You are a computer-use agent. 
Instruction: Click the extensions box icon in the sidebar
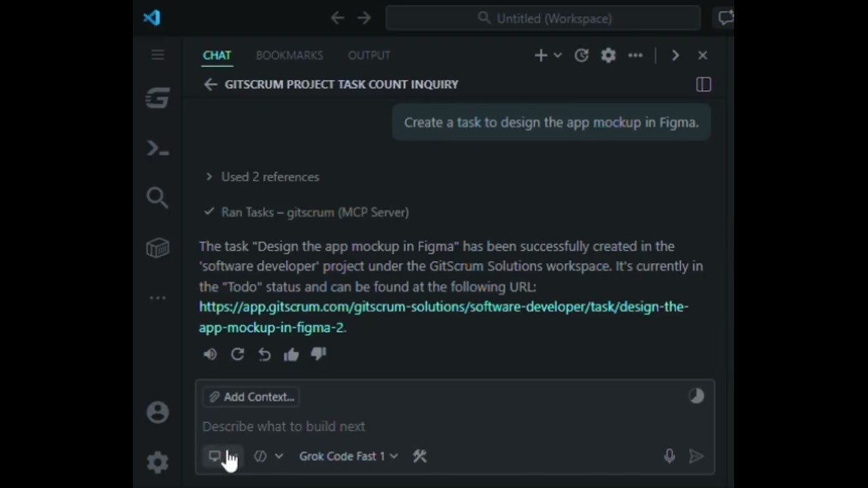(x=157, y=248)
